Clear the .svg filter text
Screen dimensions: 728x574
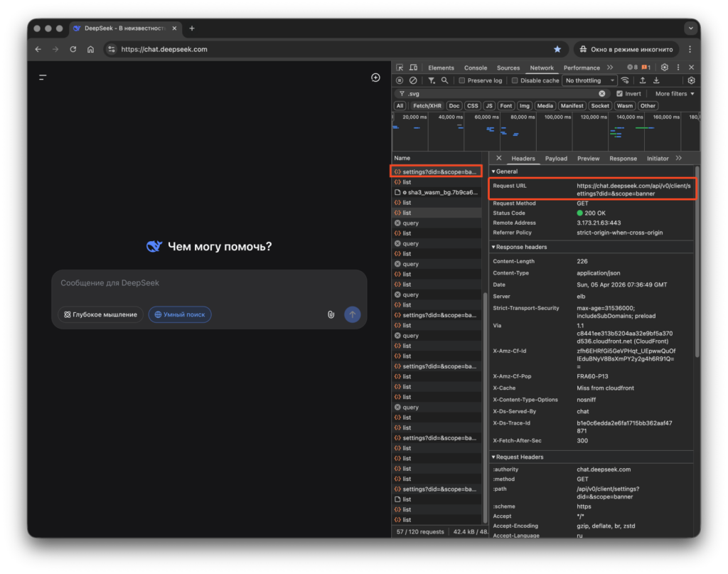[602, 94]
